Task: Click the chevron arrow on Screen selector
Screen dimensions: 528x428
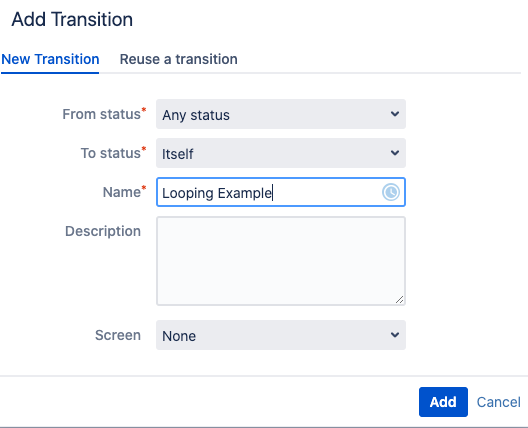Action: (x=395, y=335)
